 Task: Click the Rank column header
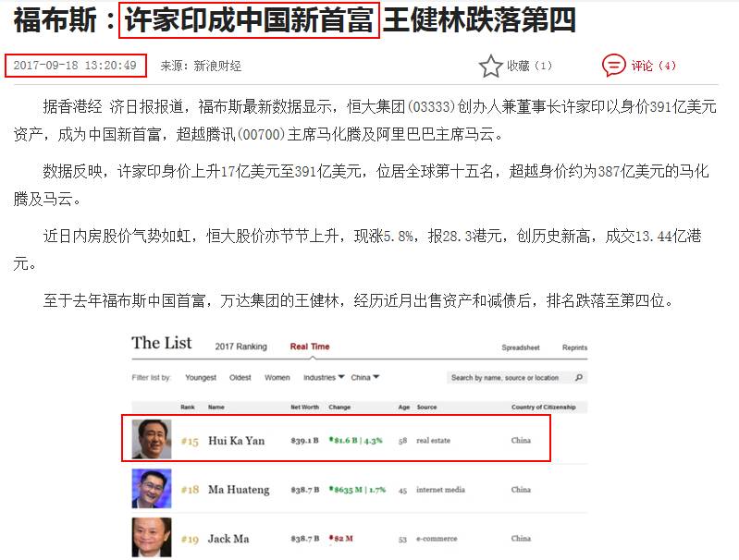coord(188,407)
